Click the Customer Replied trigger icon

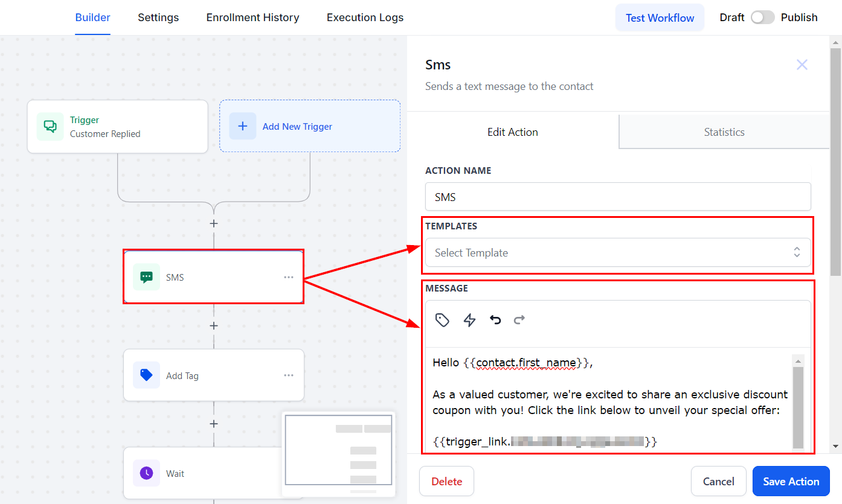(x=50, y=127)
